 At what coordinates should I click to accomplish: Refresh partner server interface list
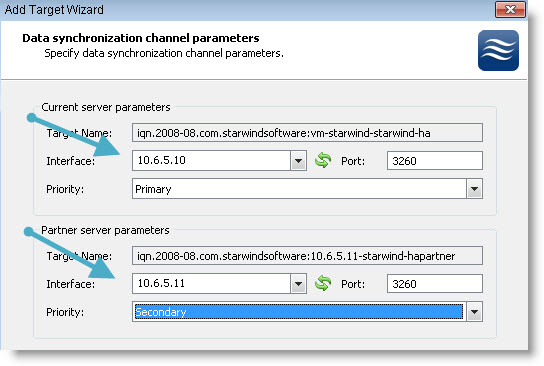point(323,283)
